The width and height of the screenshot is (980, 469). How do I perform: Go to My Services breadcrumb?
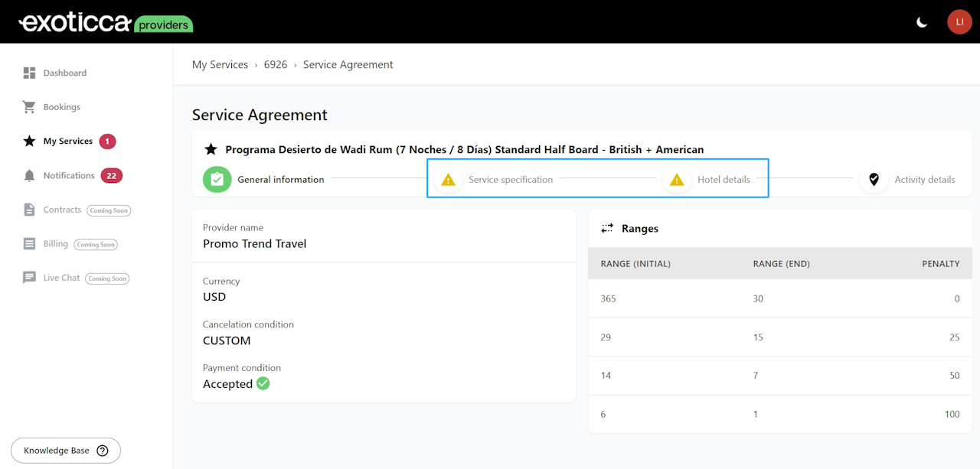(x=220, y=65)
